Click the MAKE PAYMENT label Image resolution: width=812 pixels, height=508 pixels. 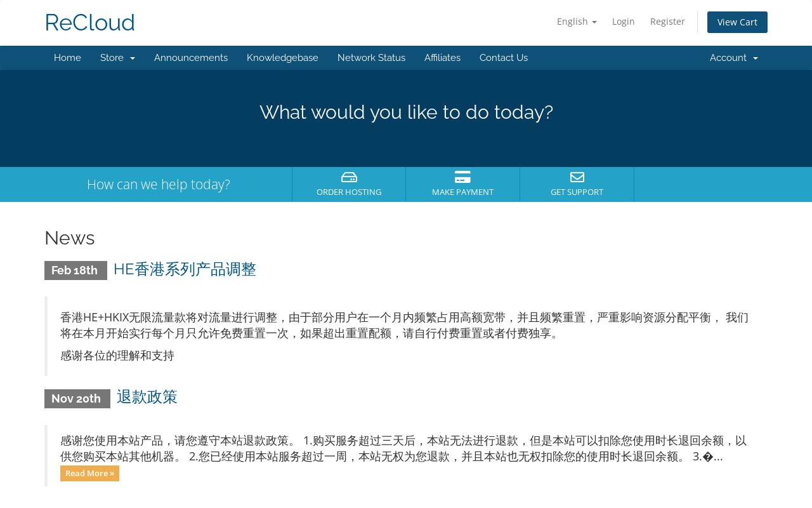pyautogui.click(x=462, y=192)
